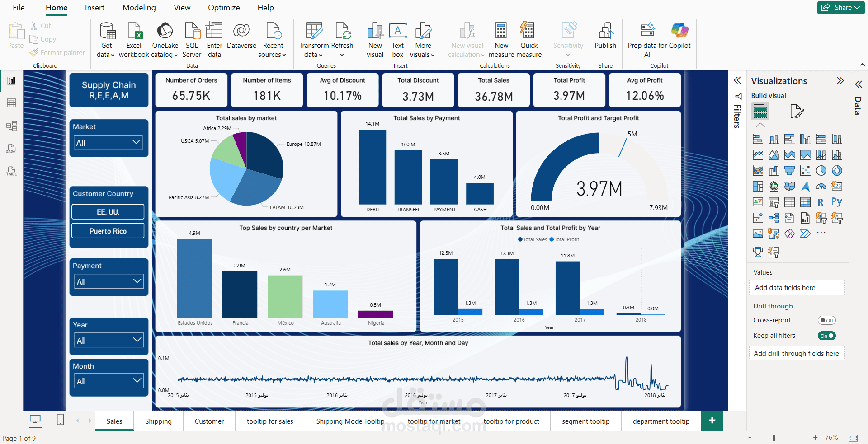Switch to mobile layout view
The height and width of the screenshot is (444, 868).
point(60,420)
